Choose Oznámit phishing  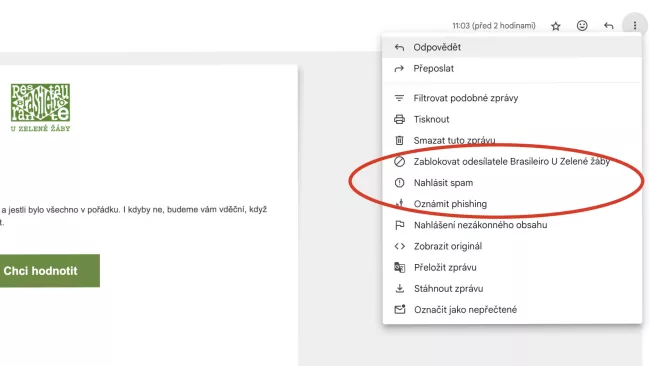[x=512, y=204]
